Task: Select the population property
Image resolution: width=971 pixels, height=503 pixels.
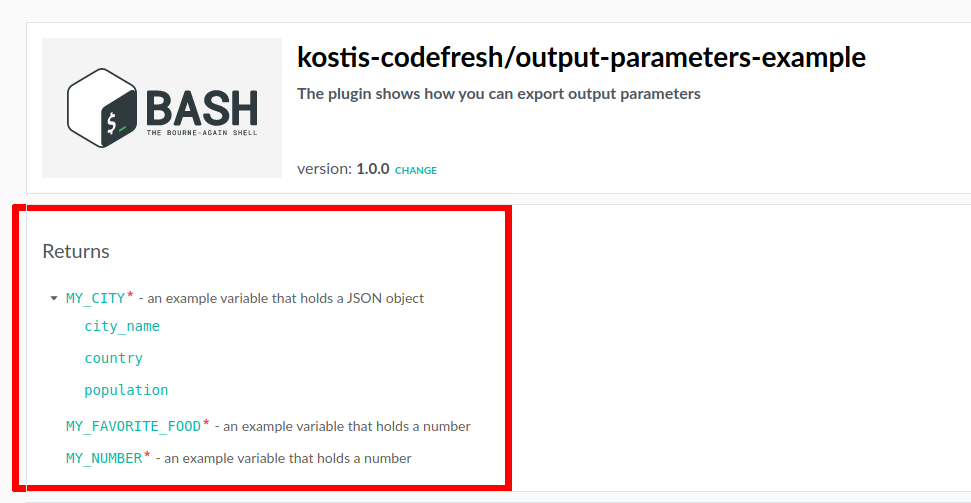Action: [126, 390]
